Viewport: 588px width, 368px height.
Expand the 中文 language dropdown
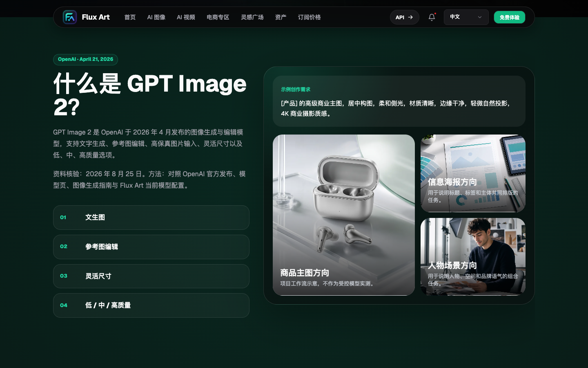pyautogui.click(x=466, y=17)
